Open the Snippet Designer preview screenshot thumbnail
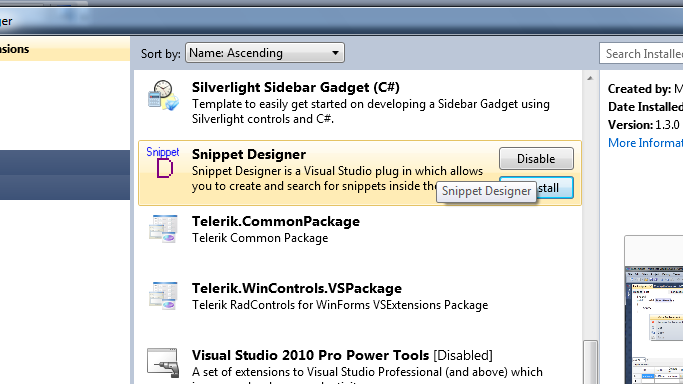The height and width of the screenshot is (384, 683). [654, 310]
